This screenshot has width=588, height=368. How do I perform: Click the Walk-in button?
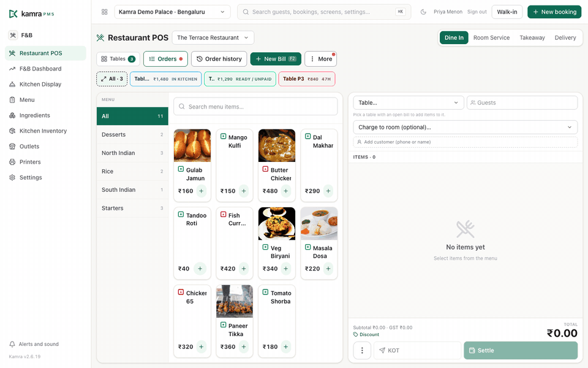coord(507,12)
